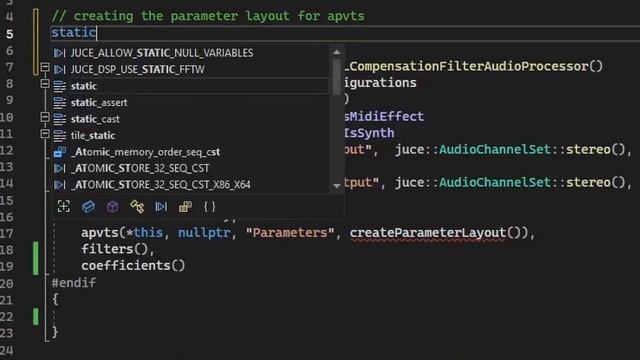Click line number 17 in the gutter
This screenshot has width=640, height=360.
[7, 233]
